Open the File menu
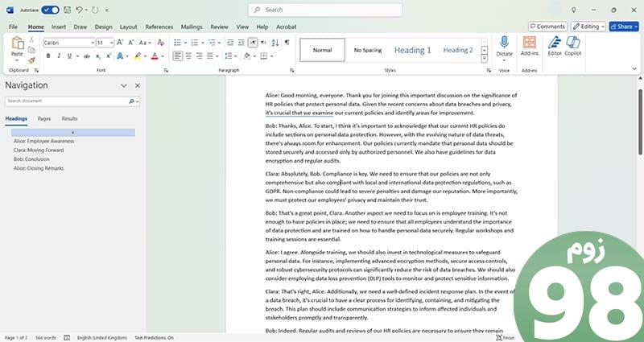The image size is (644, 342). point(13,27)
